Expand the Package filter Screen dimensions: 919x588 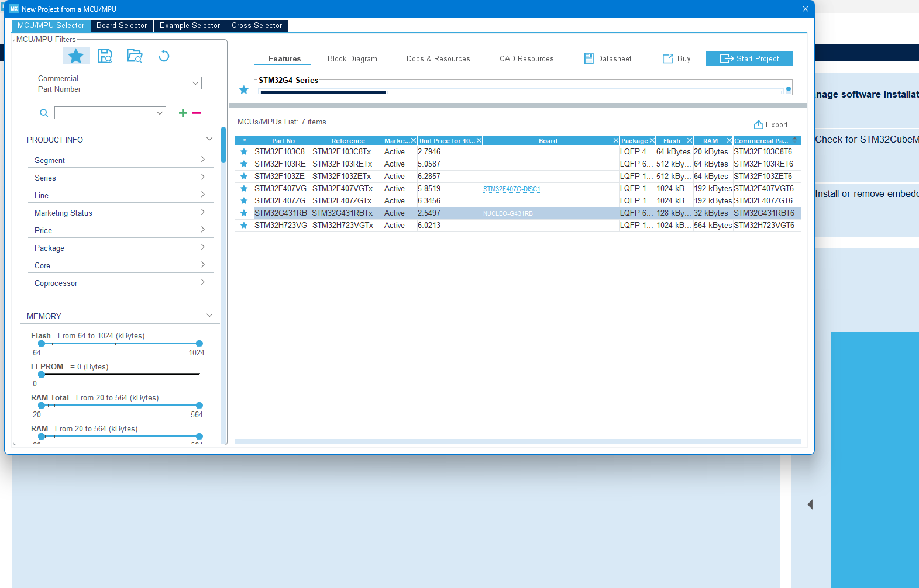[202, 247]
